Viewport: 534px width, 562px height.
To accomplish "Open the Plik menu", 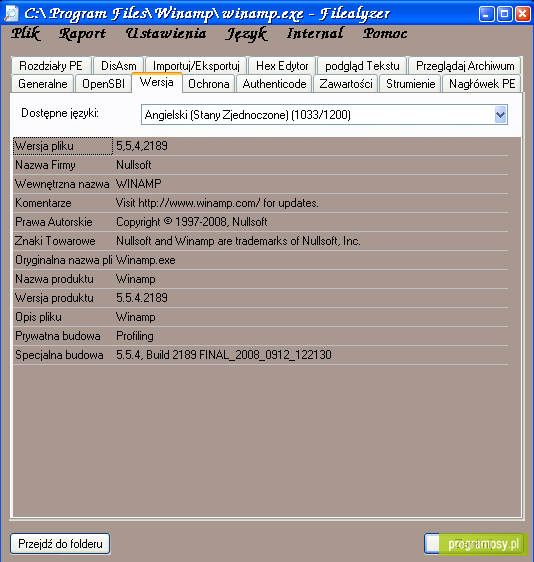I will coord(25,34).
